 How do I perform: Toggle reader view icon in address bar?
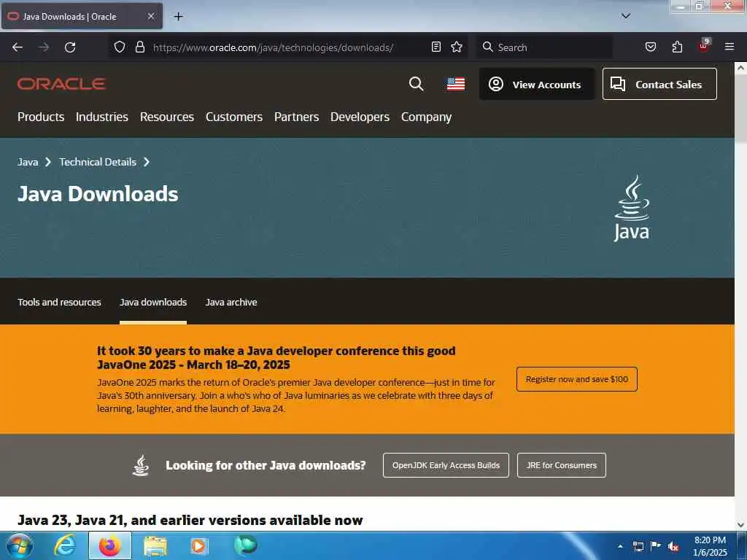coord(436,47)
